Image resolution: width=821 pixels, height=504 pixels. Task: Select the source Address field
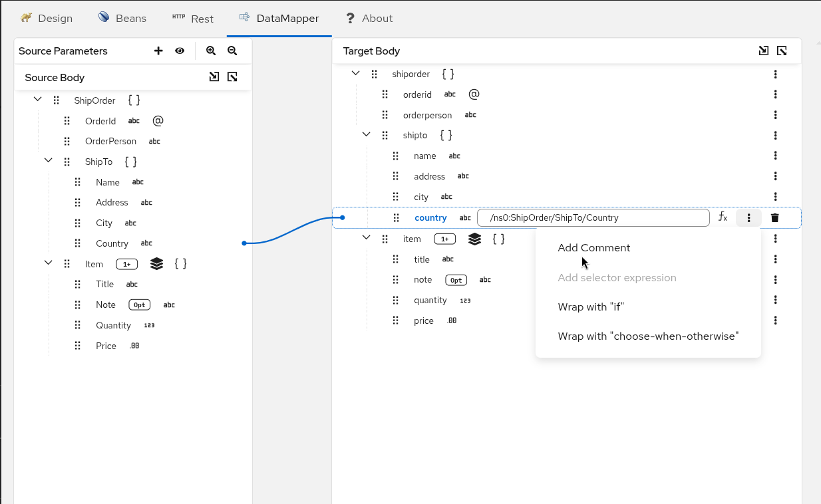tap(112, 202)
